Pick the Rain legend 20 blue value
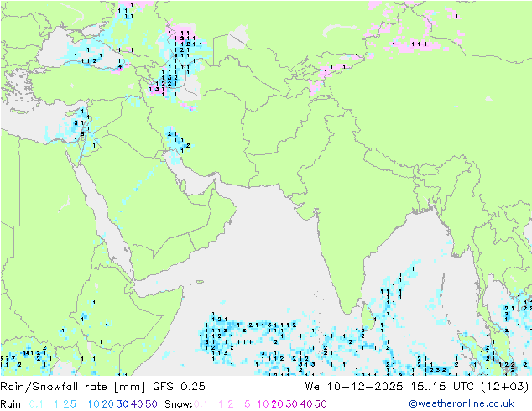 [x=108, y=404]
